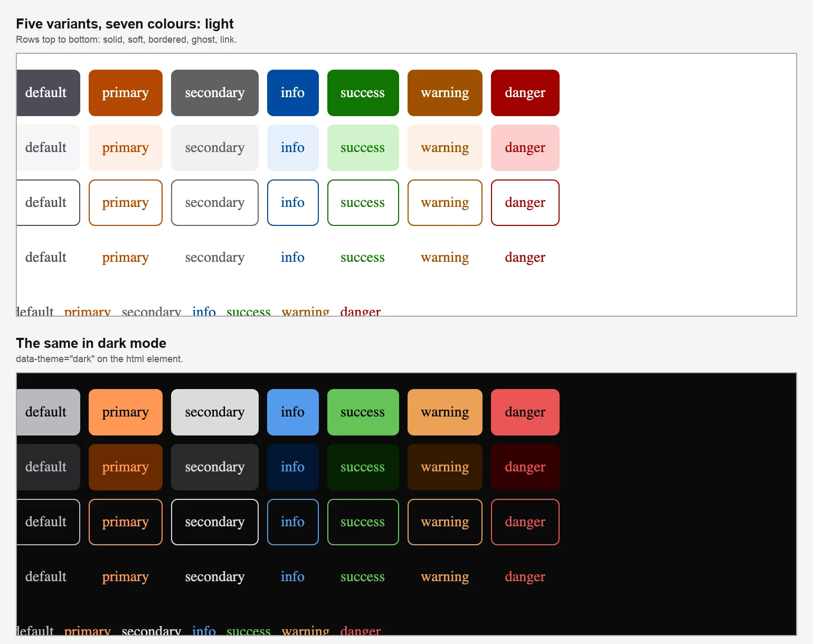
Task: Click the ghost warning button in dark panel
Action: point(445,577)
